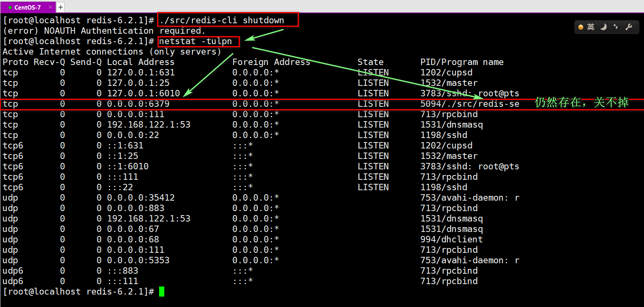
Task: Click udp local address 0.0.0.0:883
Action: 135,208
